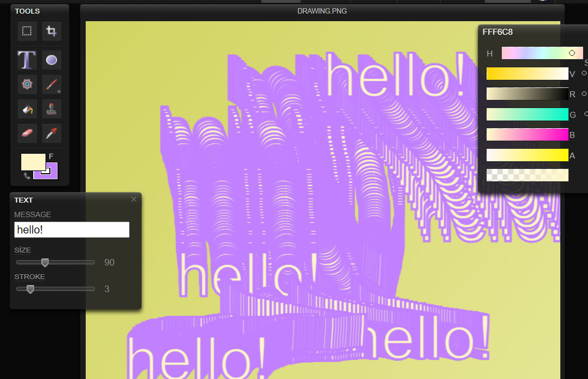Select the rectangular marquee selection tool
588x379 pixels.
pos(27,31)
